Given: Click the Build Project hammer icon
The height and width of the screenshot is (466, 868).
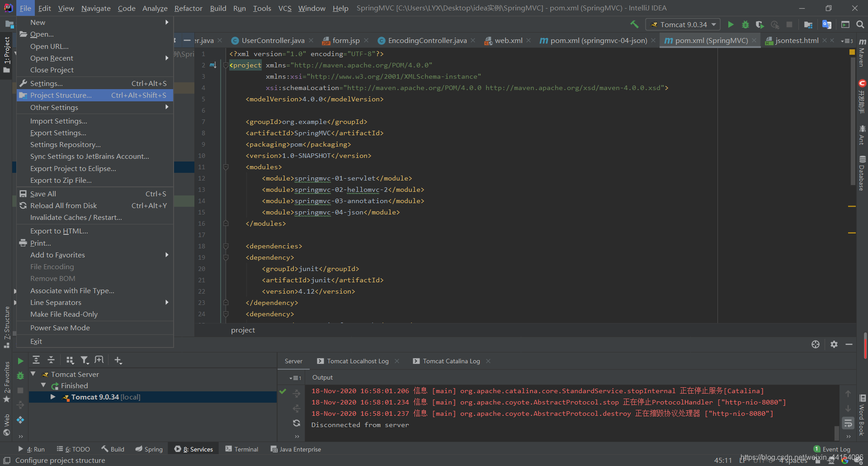Looking at the screenshot, I should pos(634,24).
